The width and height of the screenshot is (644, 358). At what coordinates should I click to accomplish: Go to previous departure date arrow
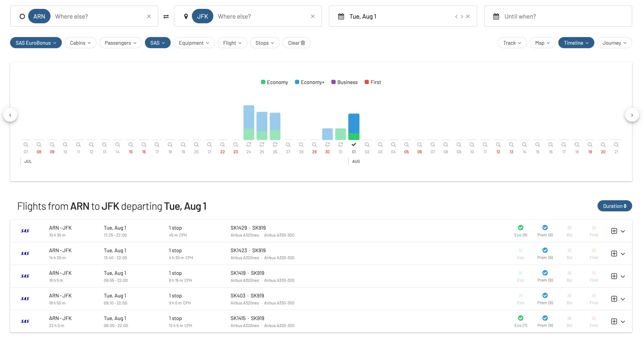(x=456, y=16)
